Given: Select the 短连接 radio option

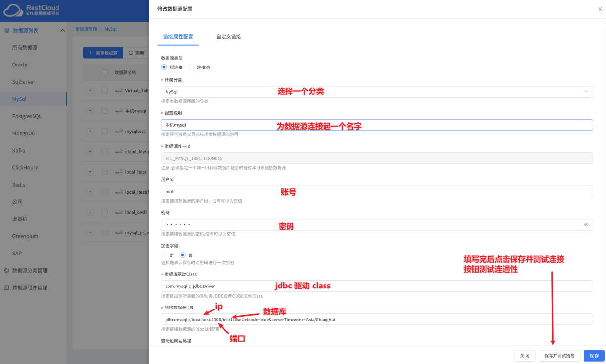Looking at the screenshot, I should (164, 67).
